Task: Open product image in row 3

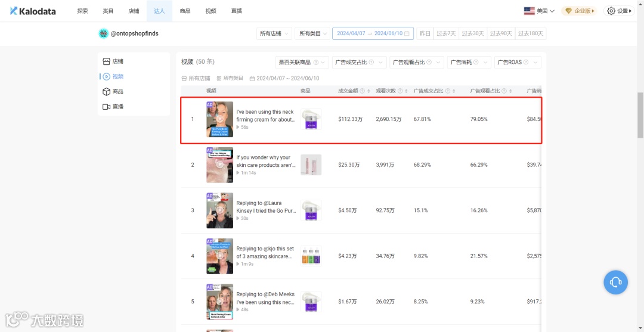Action: coord(311,210)
